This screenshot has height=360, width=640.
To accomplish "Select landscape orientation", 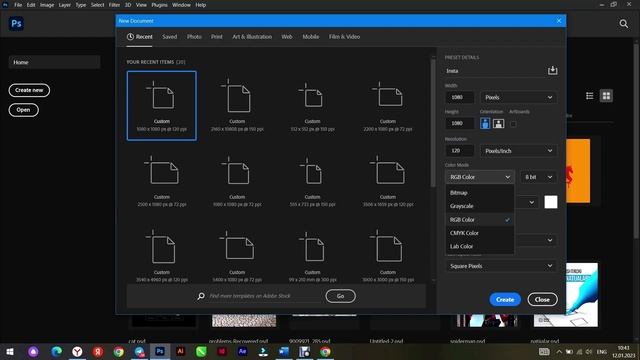I will (x=498, y=123).
